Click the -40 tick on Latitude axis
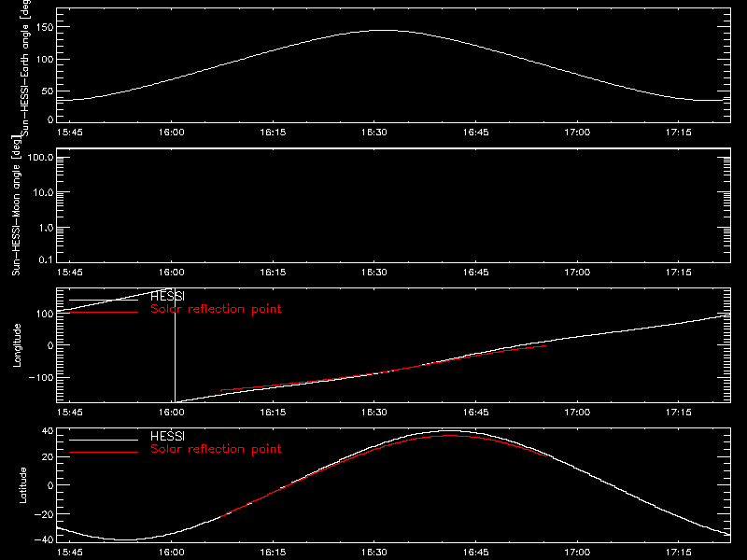The height and width of the screenshot is (560, 747). click(44, 540)
